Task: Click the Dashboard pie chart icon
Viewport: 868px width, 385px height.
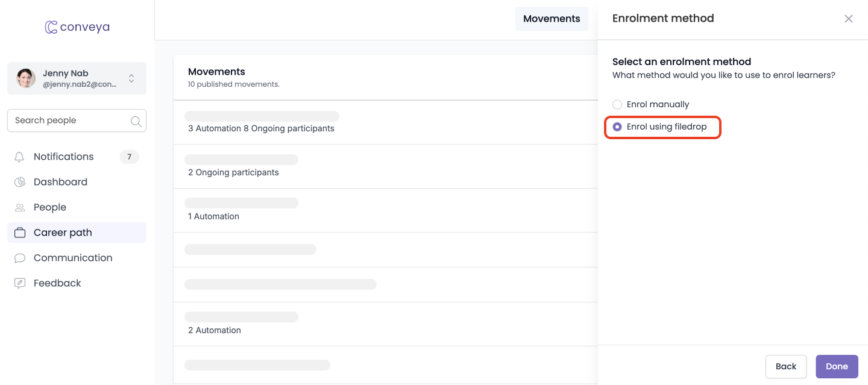Action: coord(20,182)
